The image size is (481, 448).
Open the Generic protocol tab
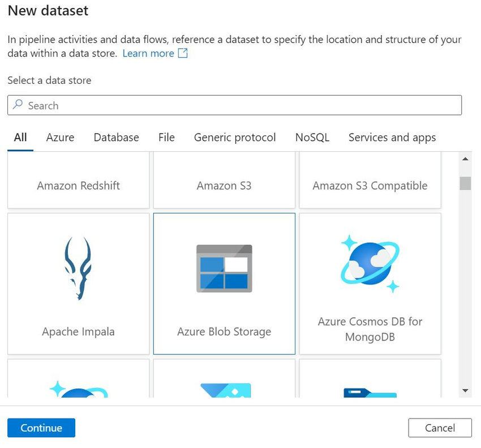pos(235,138)
